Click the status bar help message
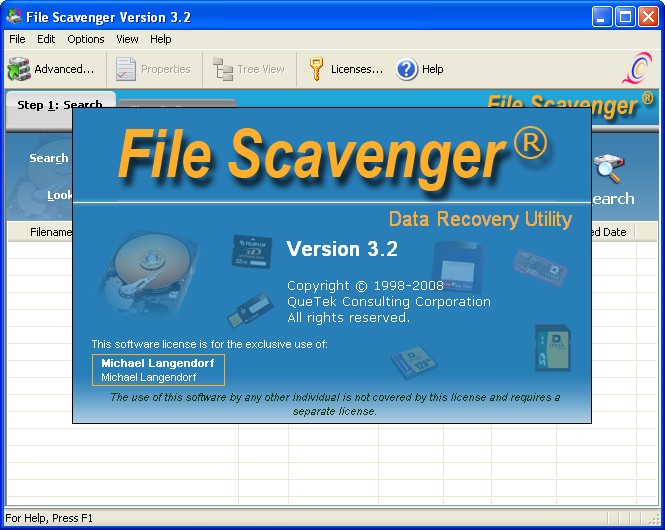This screenshot has width=665, height=530. (x=49, y=518)
